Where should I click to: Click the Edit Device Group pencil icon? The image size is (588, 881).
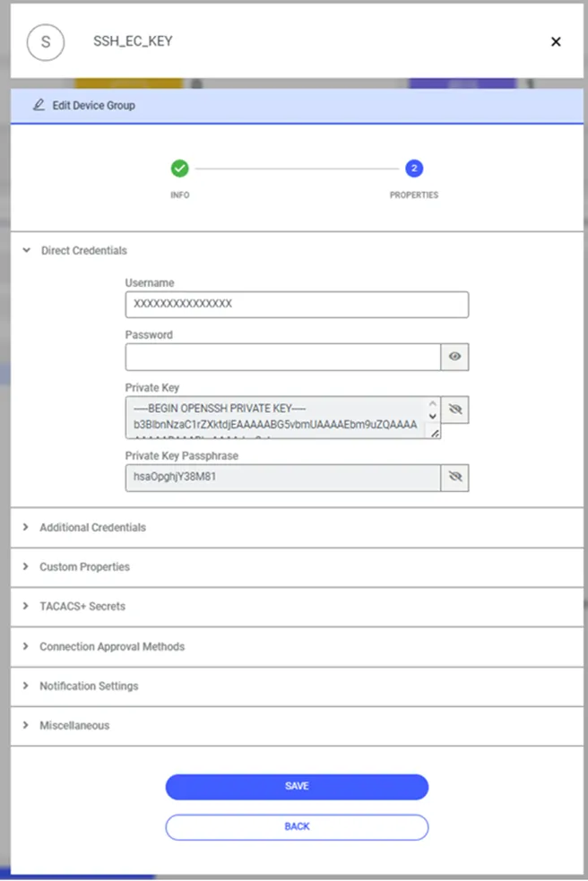coord(39,105)
